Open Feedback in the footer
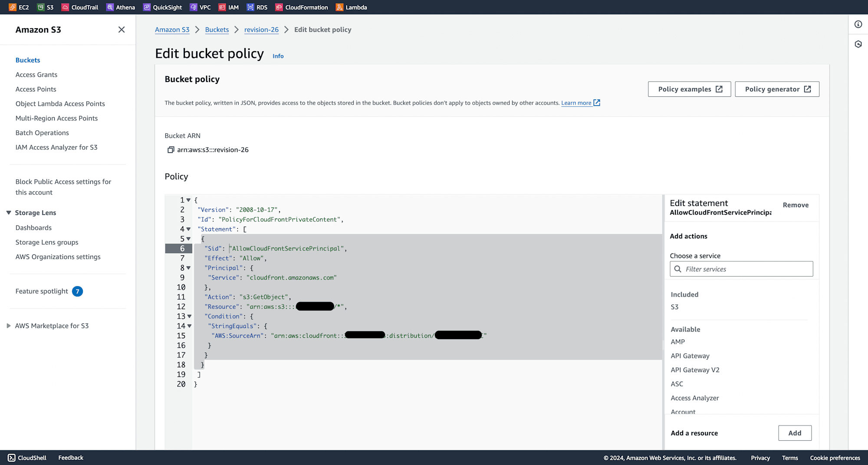The height and width of the screenshot is (465, 868). (71, 458)
